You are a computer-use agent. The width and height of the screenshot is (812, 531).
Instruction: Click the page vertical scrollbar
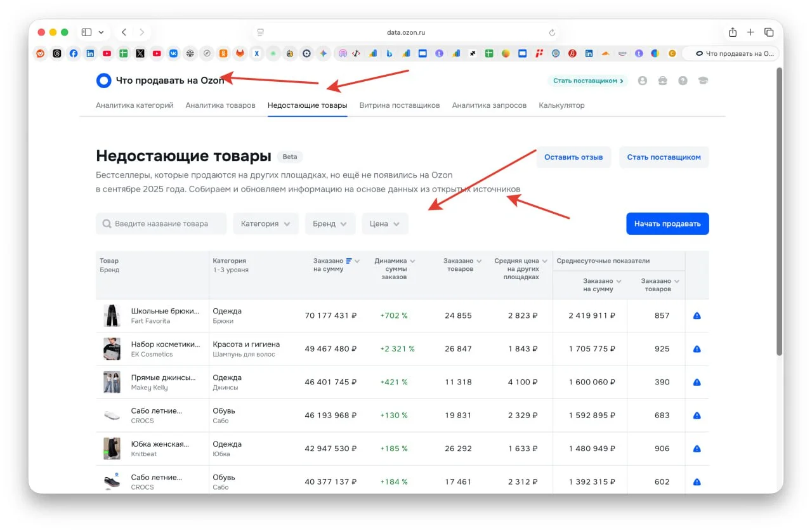[x=779, y=209]
